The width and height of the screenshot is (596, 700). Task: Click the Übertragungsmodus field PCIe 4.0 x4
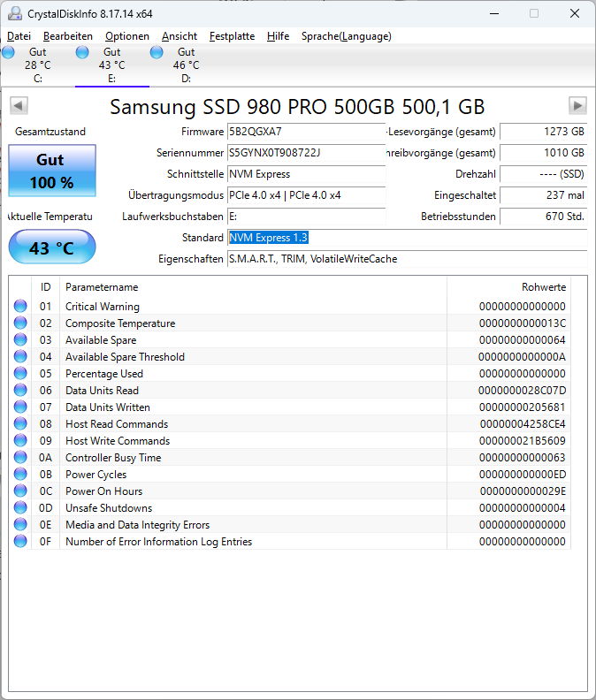[x=306, y=195]
